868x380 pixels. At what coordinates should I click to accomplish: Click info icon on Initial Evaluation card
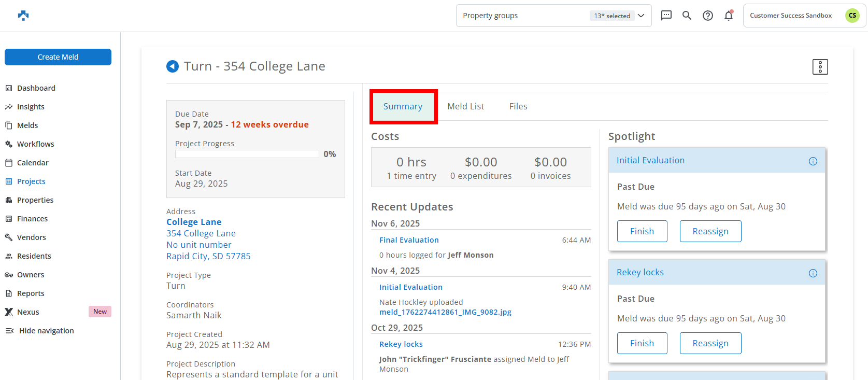pos(813,161)
